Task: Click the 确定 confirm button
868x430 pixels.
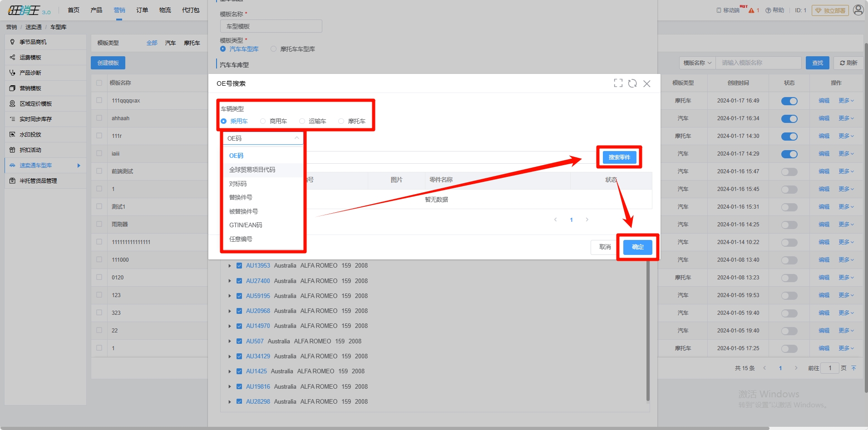Action: coord(637,247)
